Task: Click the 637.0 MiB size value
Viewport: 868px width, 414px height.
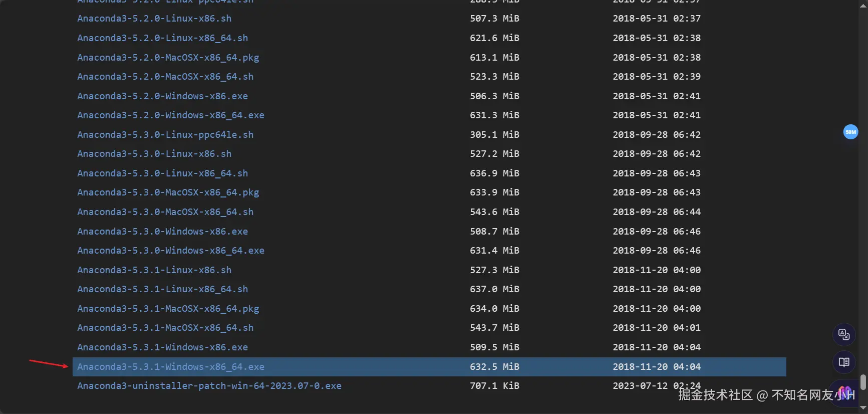Action: tap(494, 289)
